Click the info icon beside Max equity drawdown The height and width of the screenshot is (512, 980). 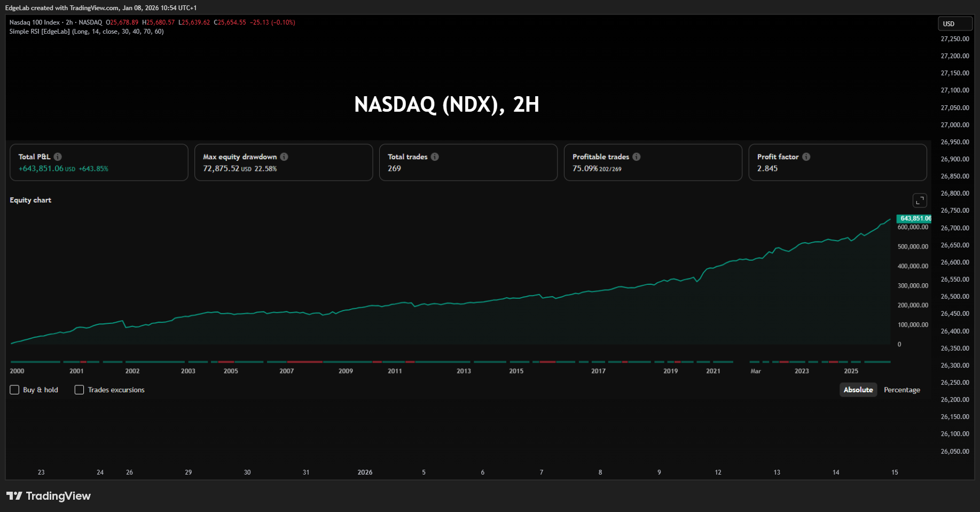click(x=284, y=157)
